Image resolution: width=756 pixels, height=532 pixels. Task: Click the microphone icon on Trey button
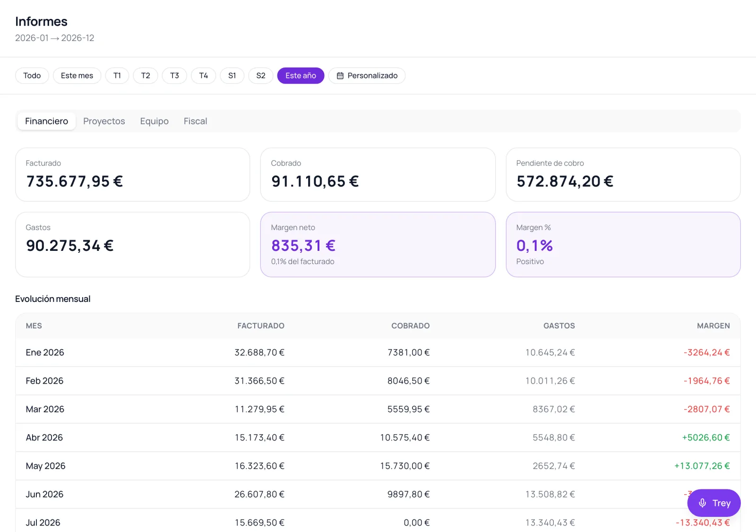click(x=702, y=503)
